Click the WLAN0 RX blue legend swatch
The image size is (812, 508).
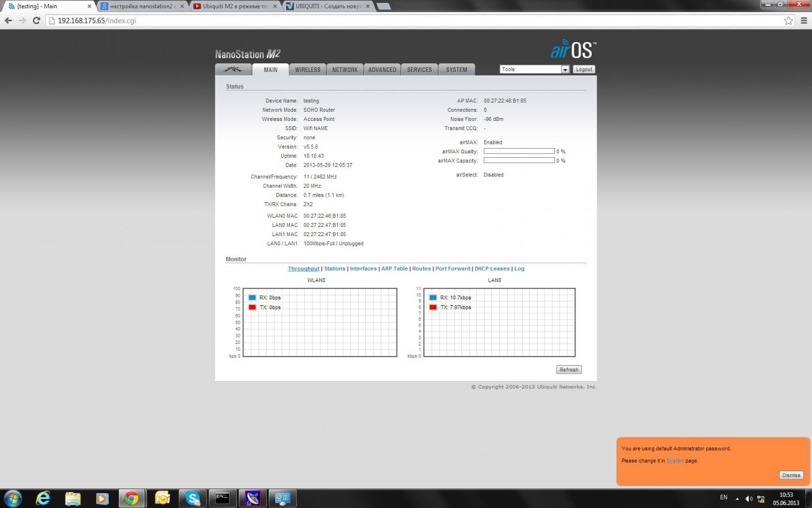tap(252, 298)
